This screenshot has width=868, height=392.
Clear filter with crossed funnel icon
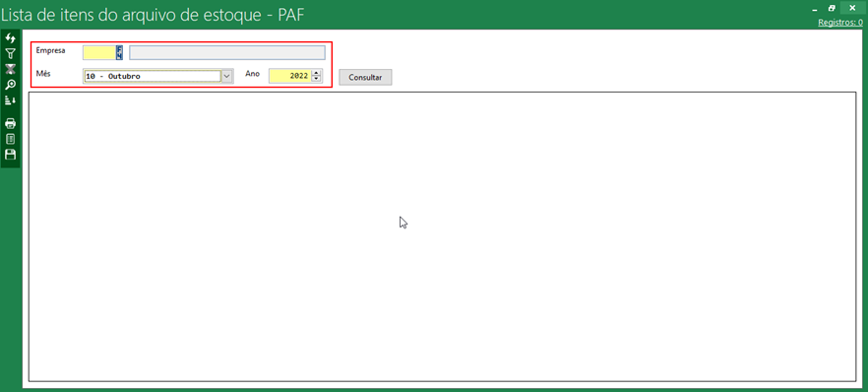[10, 69]
